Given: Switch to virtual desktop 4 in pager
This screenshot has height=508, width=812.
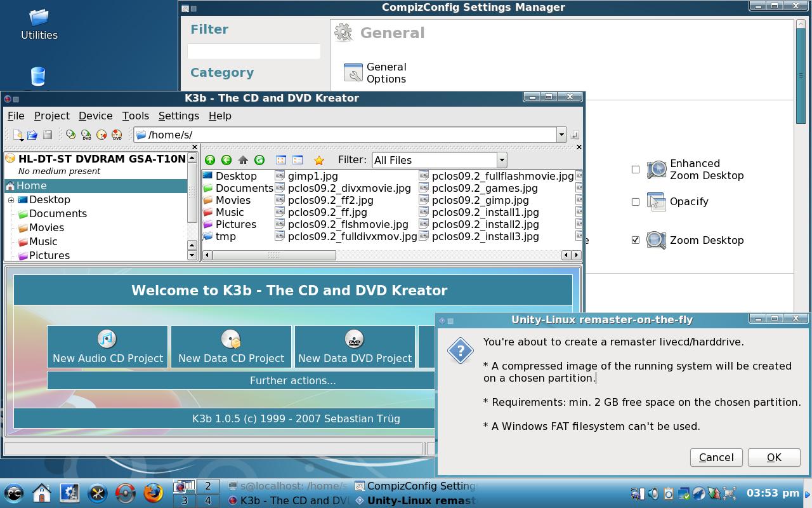Looking at the screenshot, I should point(208,500).
